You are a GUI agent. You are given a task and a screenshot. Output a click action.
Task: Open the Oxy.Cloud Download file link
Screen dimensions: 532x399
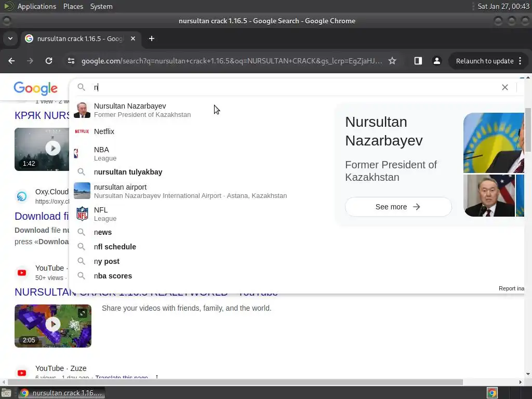click(x=42, y=216)
